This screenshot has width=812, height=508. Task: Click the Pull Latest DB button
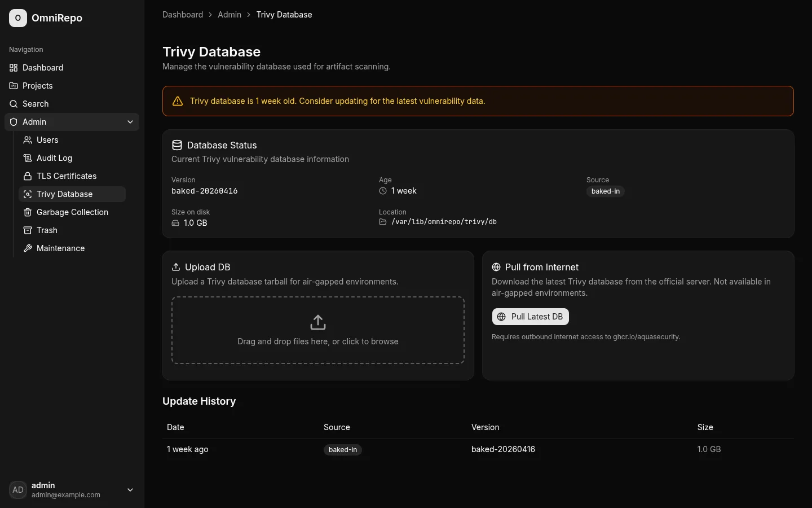pyautogui.click(x=530, y=317)
